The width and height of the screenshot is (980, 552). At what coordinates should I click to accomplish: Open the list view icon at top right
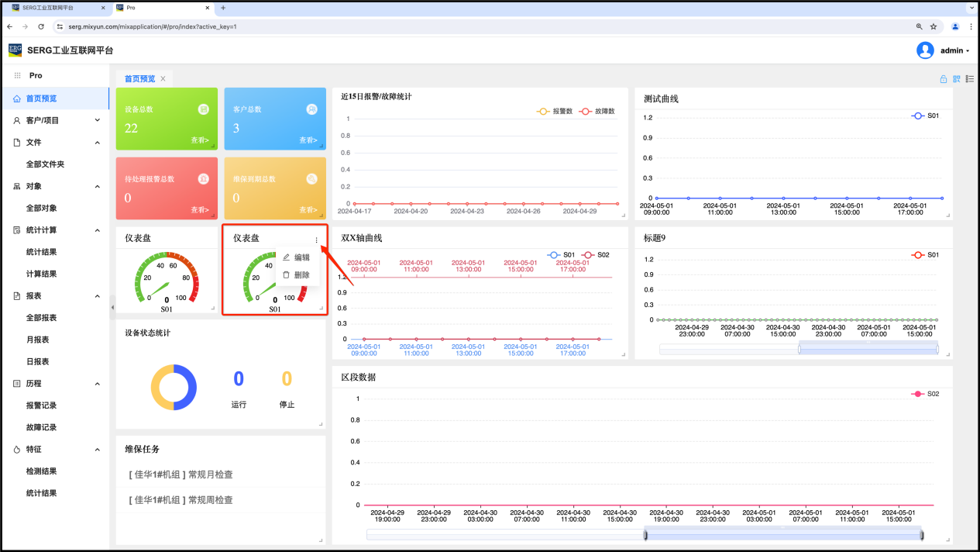(x=969, y=79)
